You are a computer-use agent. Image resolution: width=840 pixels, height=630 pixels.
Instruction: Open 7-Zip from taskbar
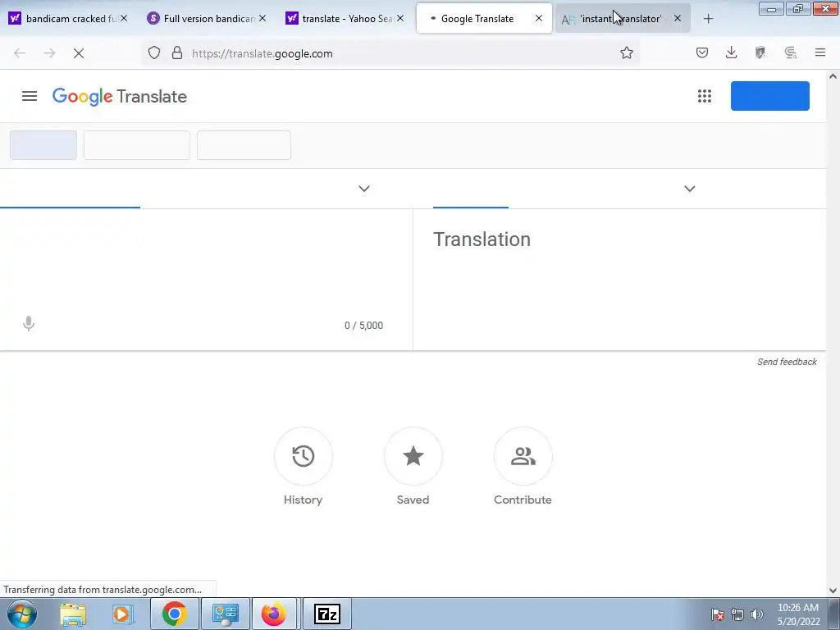click(326, 614)
